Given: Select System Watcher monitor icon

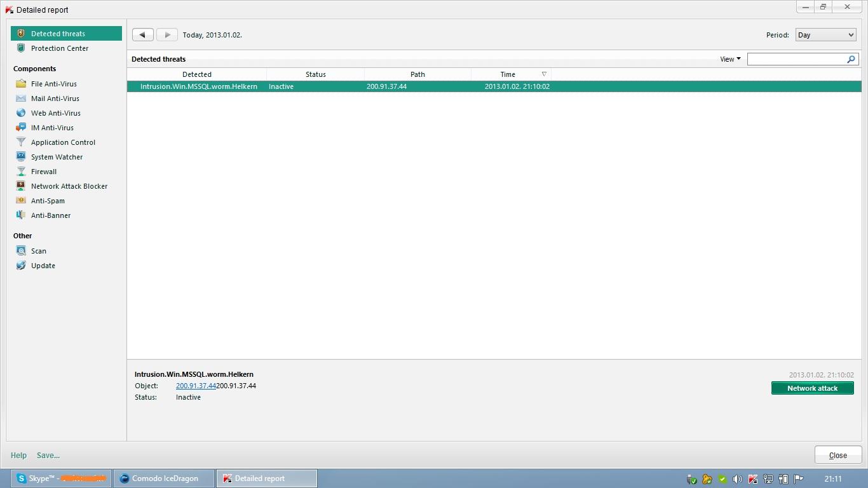Looking at the screenshot, I should click(21, 157).
